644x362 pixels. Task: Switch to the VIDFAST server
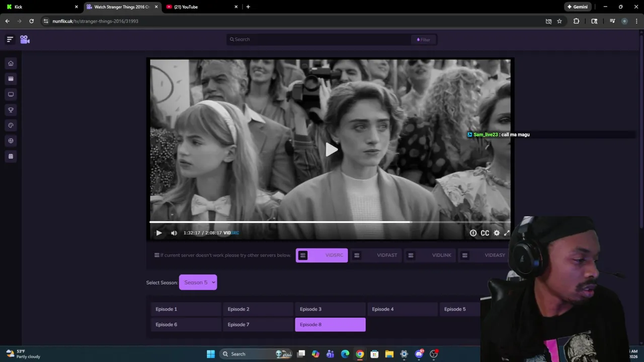pyautogui.click(x=376, y=255)
